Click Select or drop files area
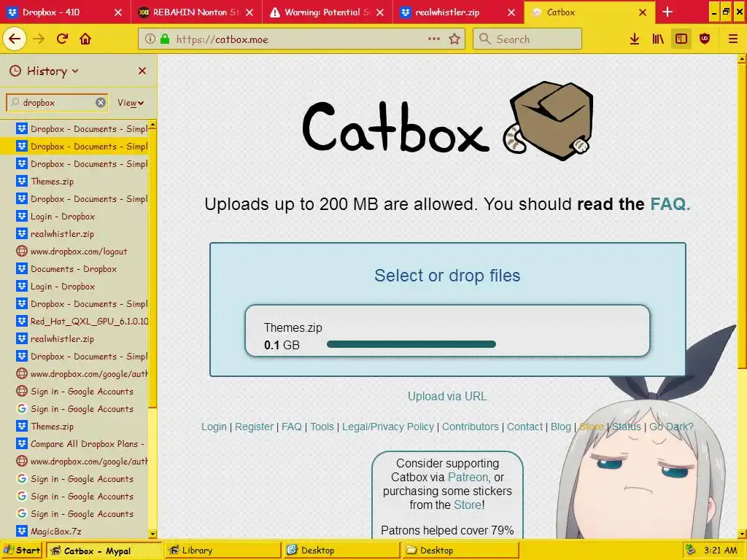Screen dimensions: 747x560 point(447,275)
